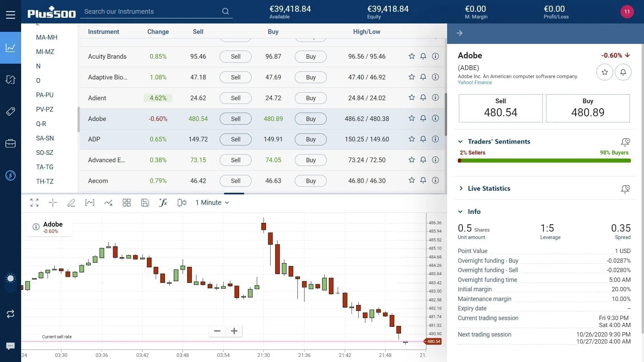The height and width of the screenshot is (362, 644).
Task: Click the Plus500 logo
Action: (x=51, y=12)
